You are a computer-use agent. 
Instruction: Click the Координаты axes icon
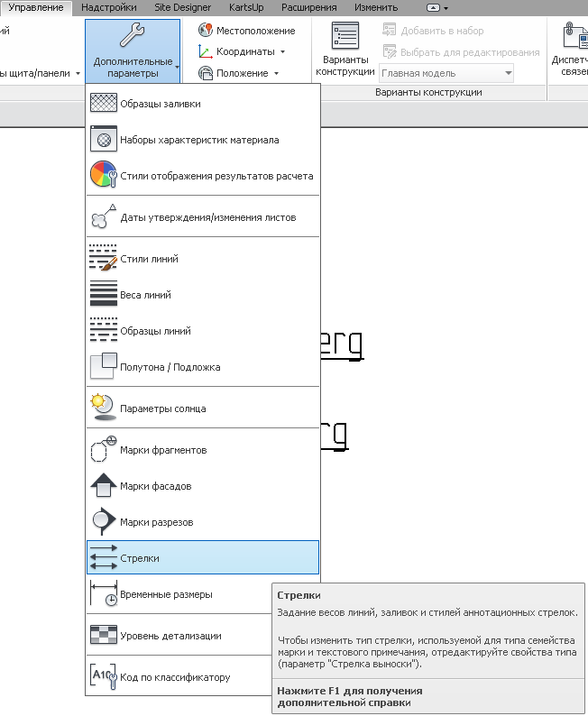206,51
